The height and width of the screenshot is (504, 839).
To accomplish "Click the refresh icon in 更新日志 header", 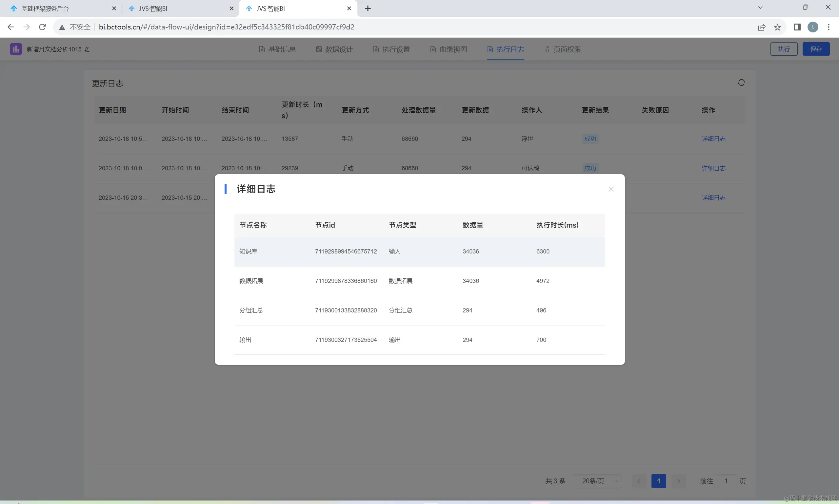I will pyautogui.click(x=741, y=83).
